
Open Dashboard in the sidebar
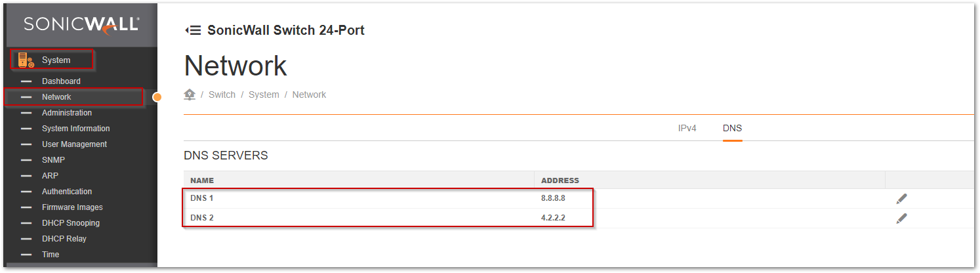(61, 81)
